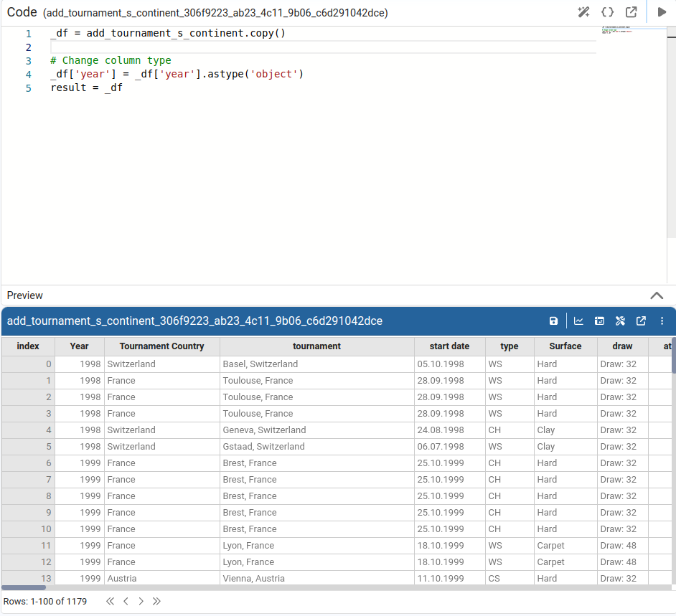Image resolution: width=676 pixels, height=616 pixels.
Task: Jump to the last page of rows
Action: coord(157,601)
